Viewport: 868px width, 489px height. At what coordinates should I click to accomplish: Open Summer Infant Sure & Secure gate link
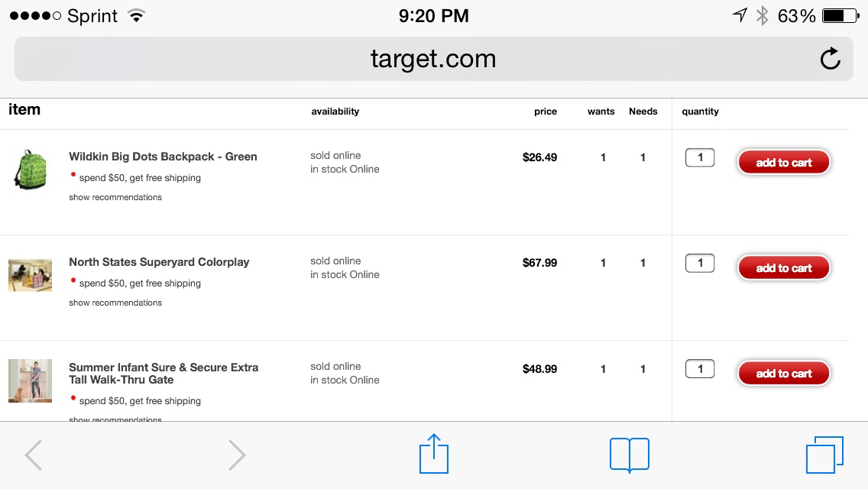[x=164, y=374]
